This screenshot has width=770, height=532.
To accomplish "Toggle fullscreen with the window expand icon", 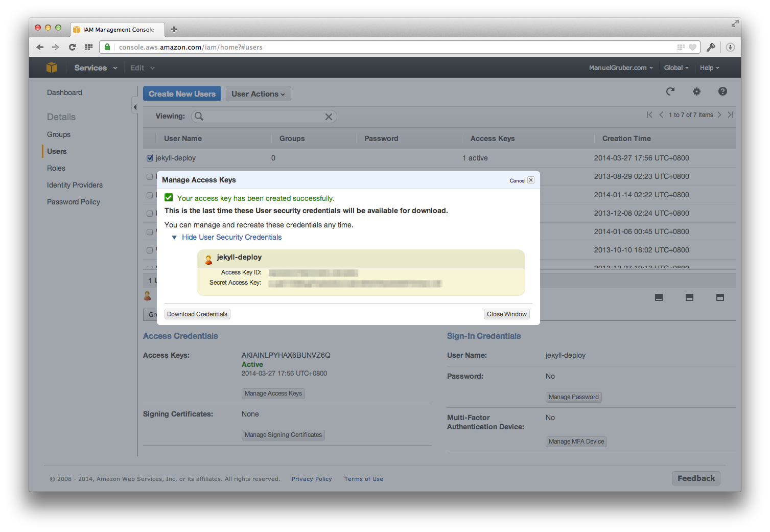I will (735, 24).
